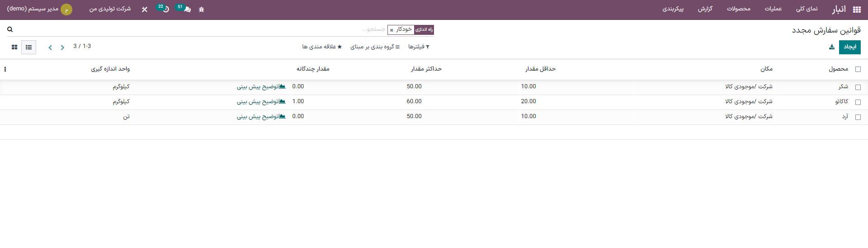
Task: Toggle the select-all checkbox in header
Action: click(x=858, y=69)
